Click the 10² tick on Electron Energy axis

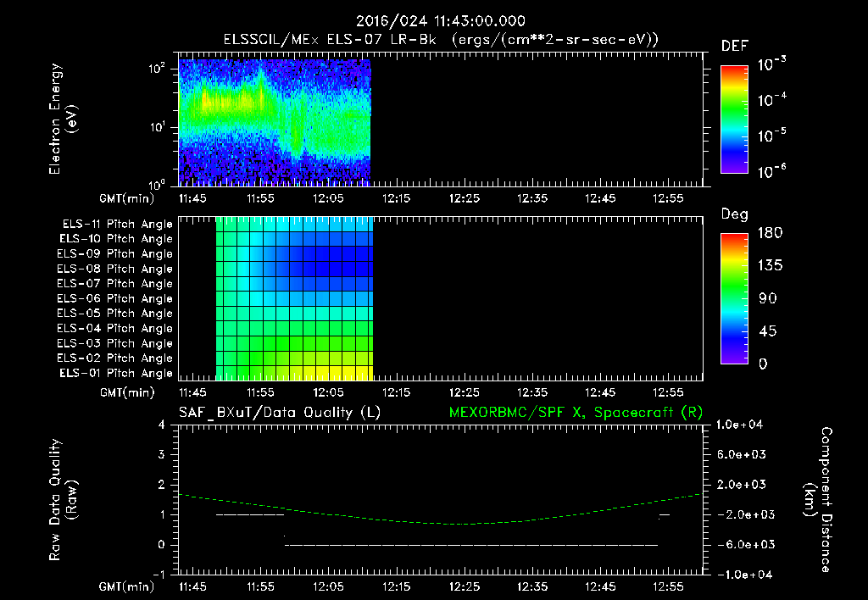click(x=157, y=69)
